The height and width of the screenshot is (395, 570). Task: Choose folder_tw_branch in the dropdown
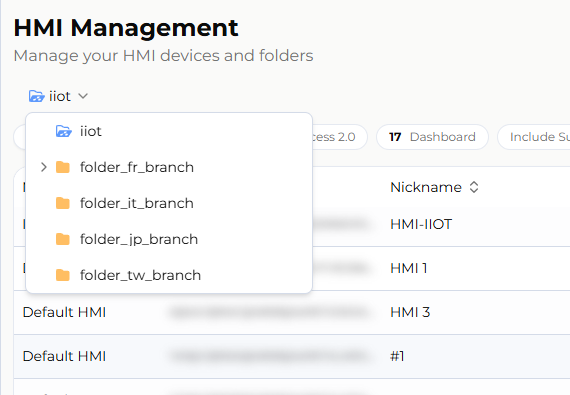click(169, 275)
